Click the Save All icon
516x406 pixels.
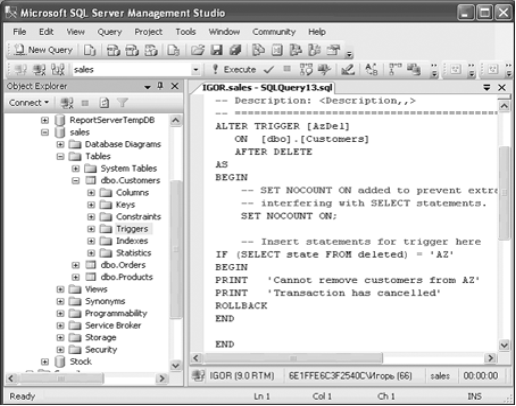click(x=235, y=50)
